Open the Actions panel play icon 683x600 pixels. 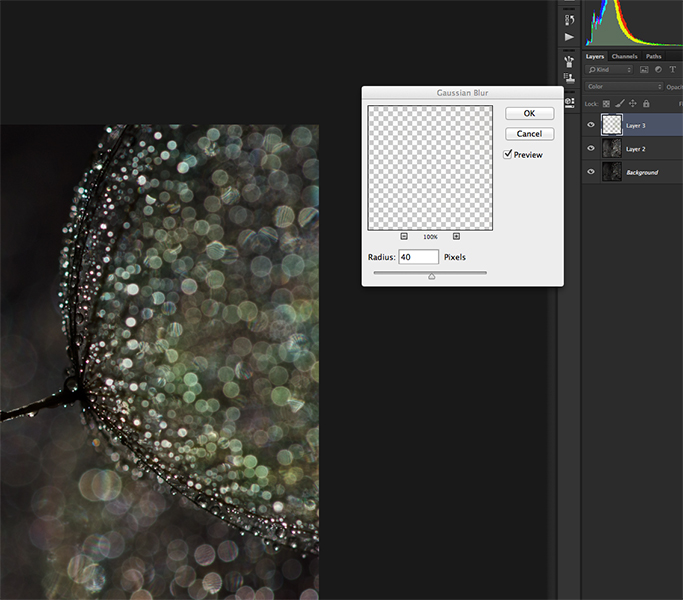(569, 38)
